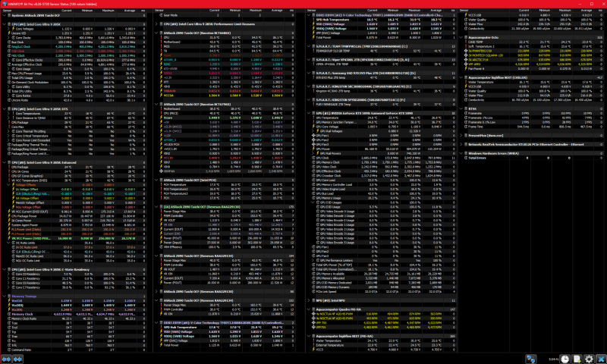Click the blue X close-sensors icon

[601, 359]
